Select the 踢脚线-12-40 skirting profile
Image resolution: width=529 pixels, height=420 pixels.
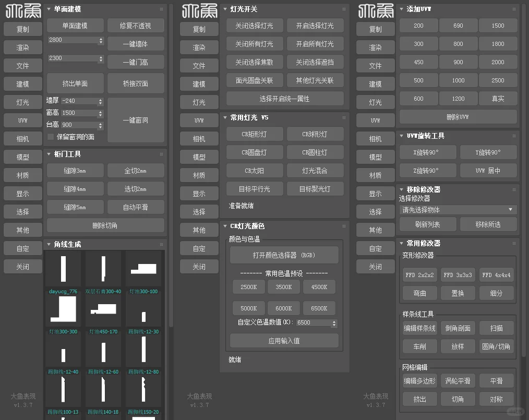[x=63, y=349]
